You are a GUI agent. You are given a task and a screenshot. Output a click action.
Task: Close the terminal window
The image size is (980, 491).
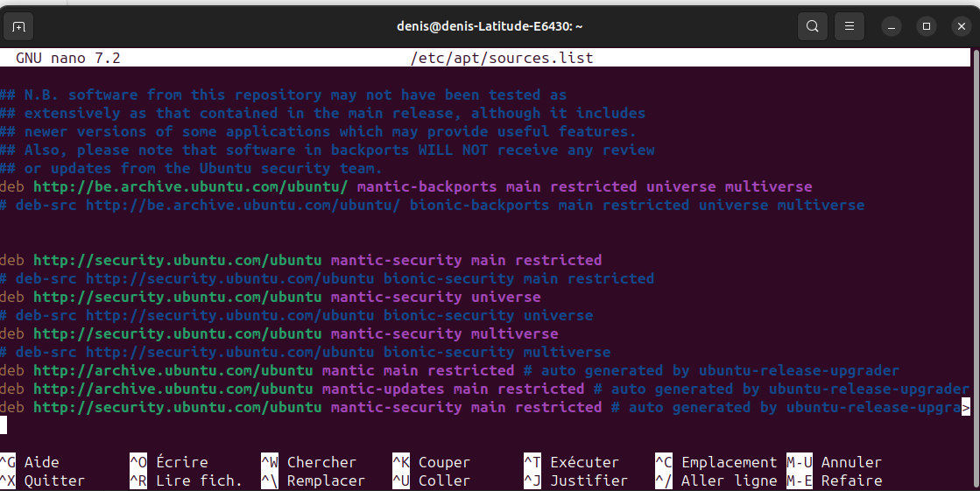pyautogui.click(x=962, y=26)
